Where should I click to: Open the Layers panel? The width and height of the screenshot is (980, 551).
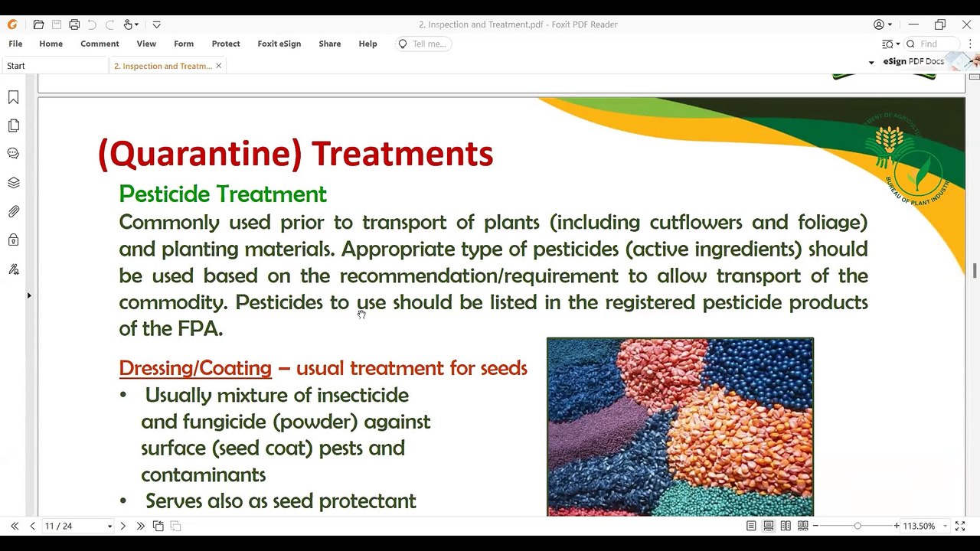tap(13, 183)
